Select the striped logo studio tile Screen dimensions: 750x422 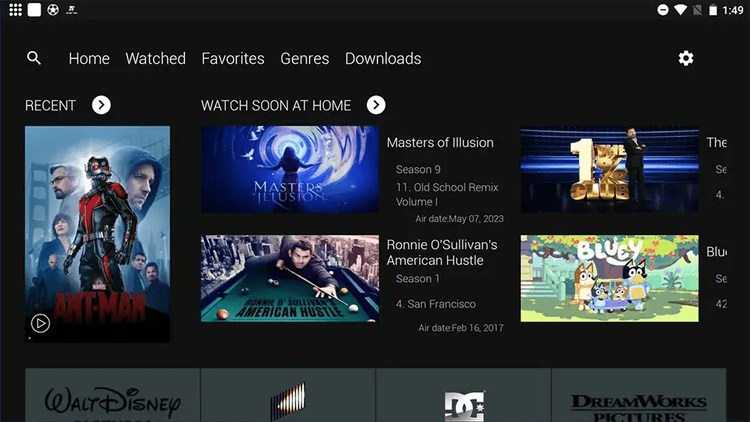[288, 395]
